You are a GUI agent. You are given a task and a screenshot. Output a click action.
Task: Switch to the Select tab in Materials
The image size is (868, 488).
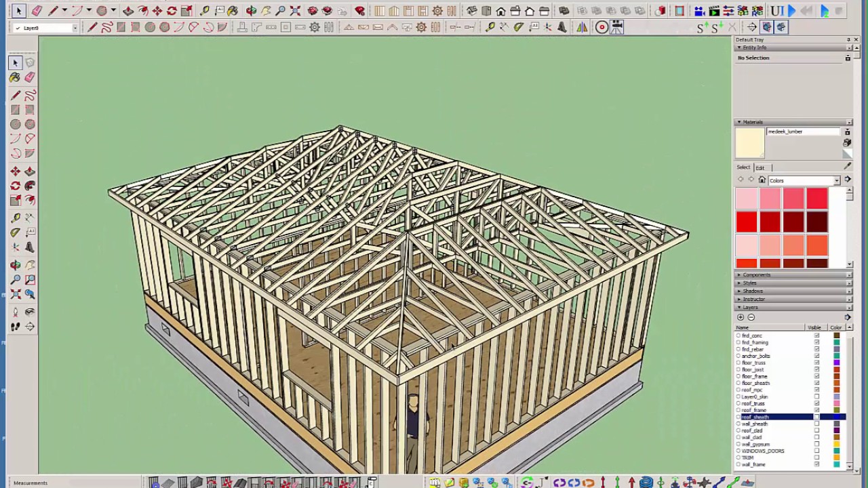click(x=744, y=167)
